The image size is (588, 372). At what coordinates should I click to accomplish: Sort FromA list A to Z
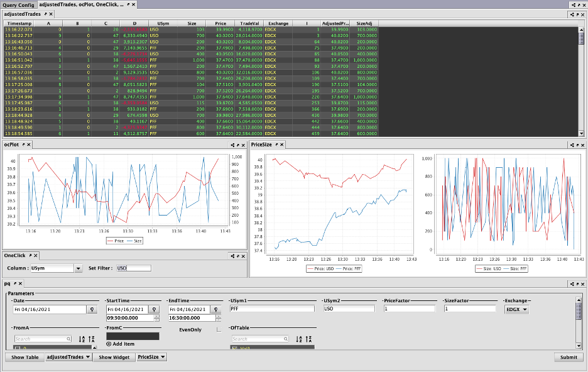82,339
